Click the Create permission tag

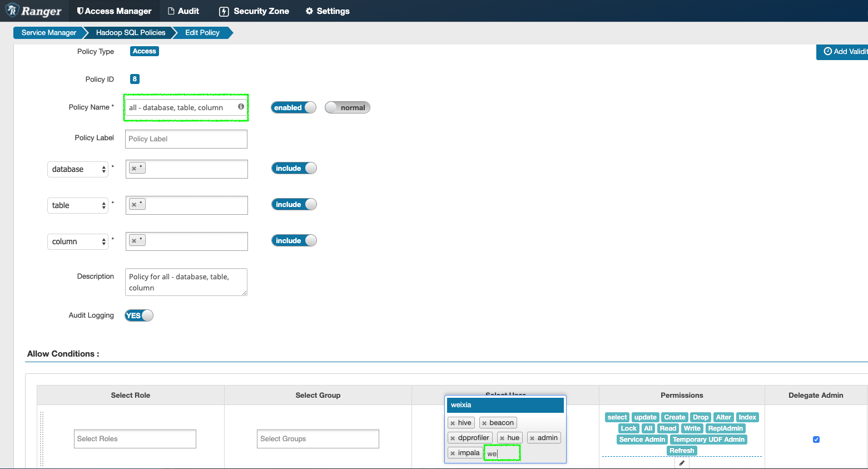tap(674, 417)
